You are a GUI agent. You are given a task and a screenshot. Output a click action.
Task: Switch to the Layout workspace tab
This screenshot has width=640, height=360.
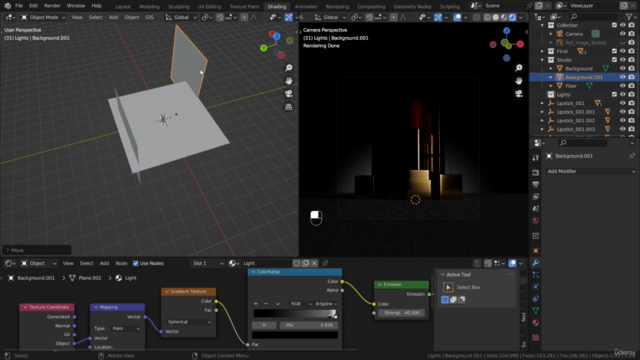point(123,7)
